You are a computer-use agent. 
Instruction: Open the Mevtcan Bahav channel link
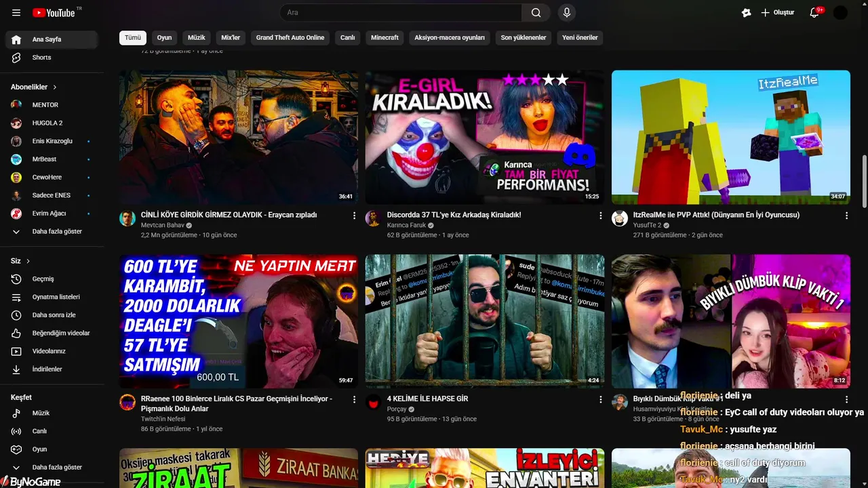[163, 225]
